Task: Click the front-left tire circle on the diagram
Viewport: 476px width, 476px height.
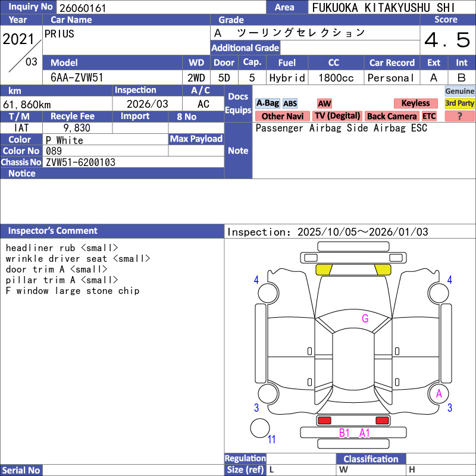Action: click(261, 292)
